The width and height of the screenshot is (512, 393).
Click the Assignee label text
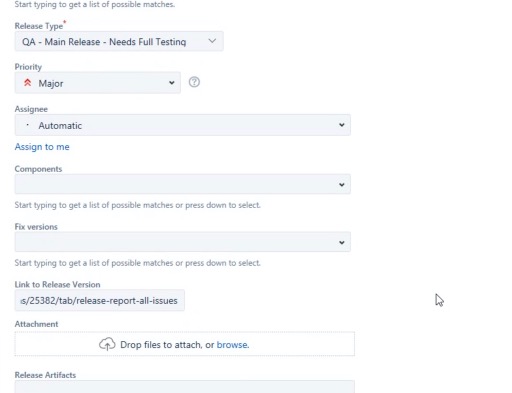pos(31,109)
